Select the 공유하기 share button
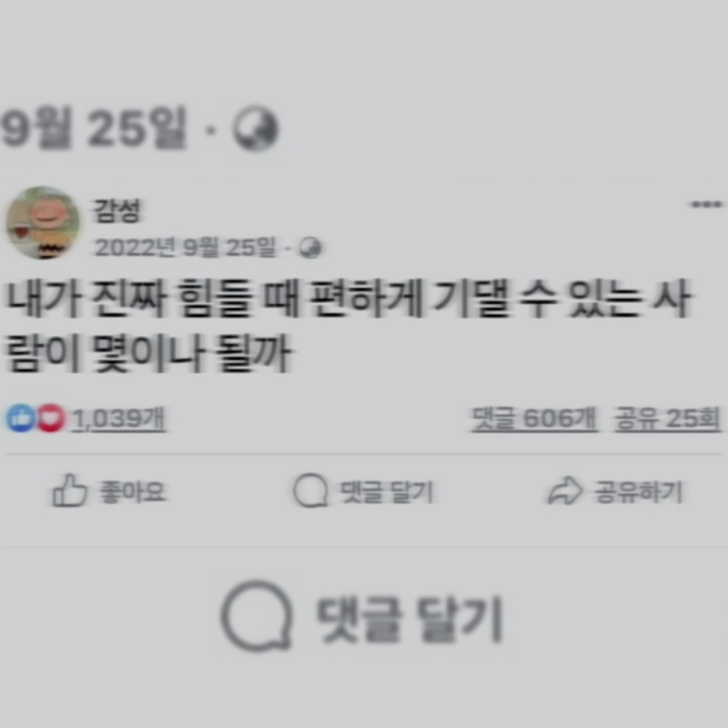This screenshot has width=728, height=728. [615, 491]
